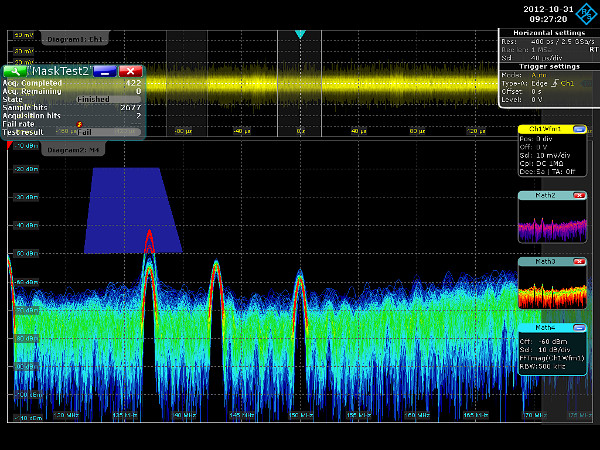Click the 0 s time axis label
The width and height of the screenshot is (600, 450).
coord(301,131)
